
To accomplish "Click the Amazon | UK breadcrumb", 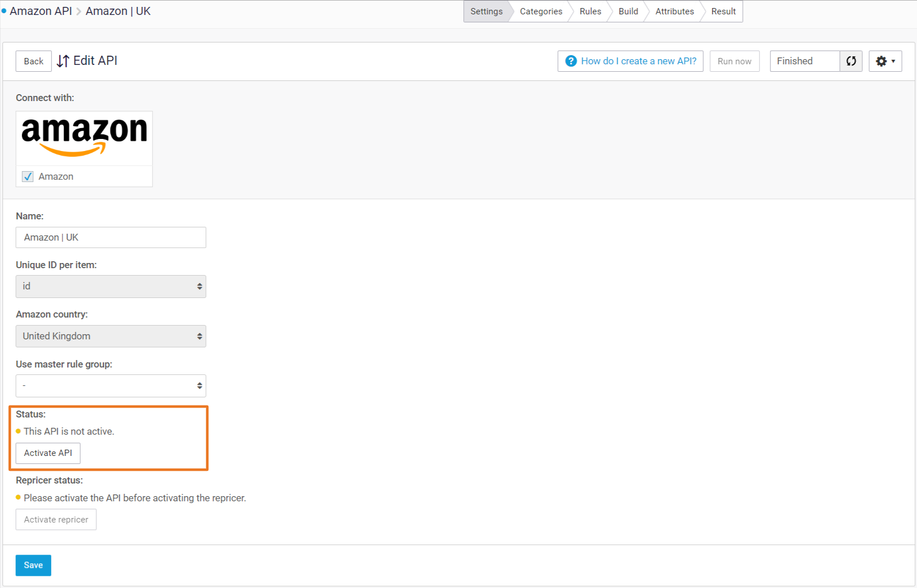I will tap(118, 11).
